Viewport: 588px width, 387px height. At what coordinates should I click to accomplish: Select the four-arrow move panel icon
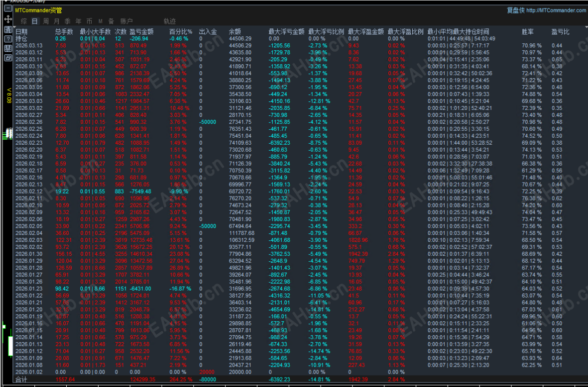7,19
